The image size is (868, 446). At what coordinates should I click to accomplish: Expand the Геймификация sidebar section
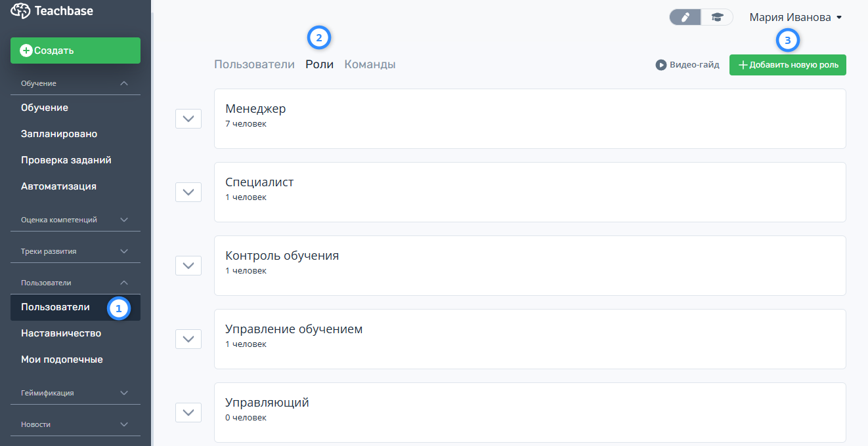[124, 393]
